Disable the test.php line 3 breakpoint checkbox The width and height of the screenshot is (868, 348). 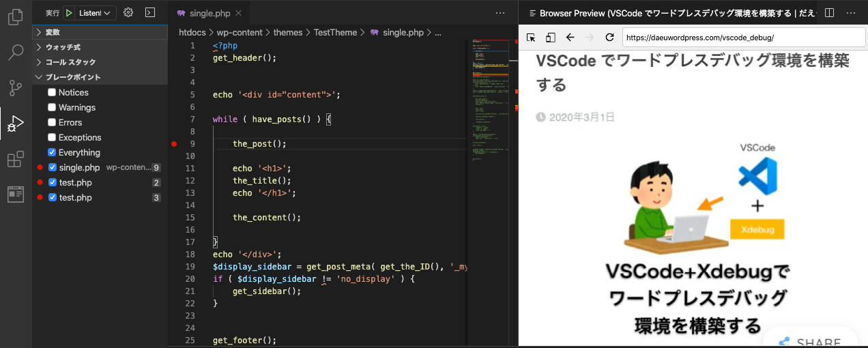click(52, 197)
